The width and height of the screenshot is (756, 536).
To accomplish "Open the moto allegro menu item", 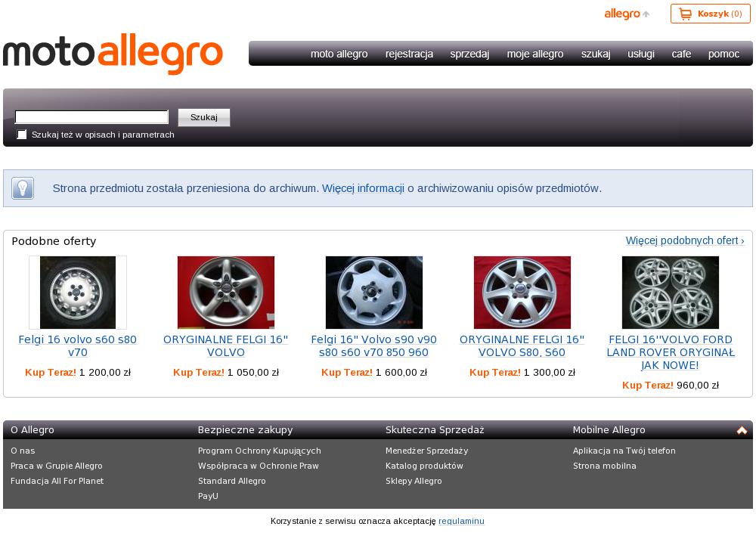I will (x=339, y=54).
